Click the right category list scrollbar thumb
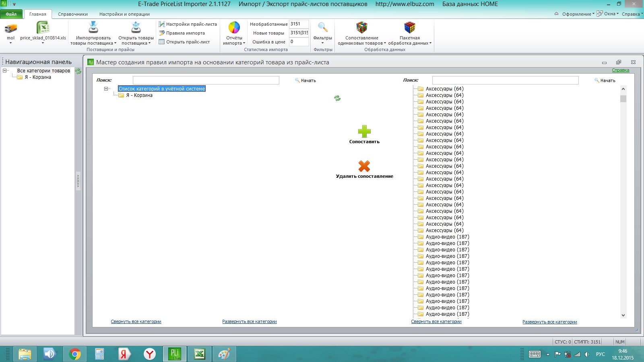 (x=623, y=99)
